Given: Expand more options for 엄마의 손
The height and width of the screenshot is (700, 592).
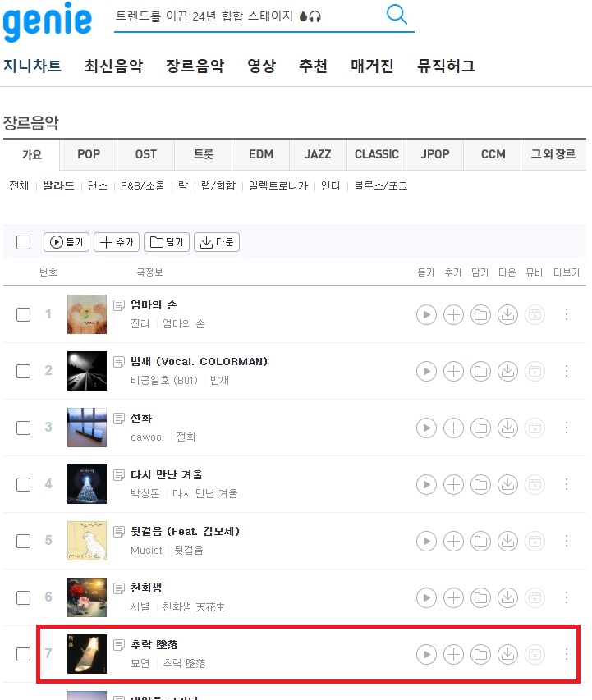Looking at the screenshot, I should coord(567,315).
